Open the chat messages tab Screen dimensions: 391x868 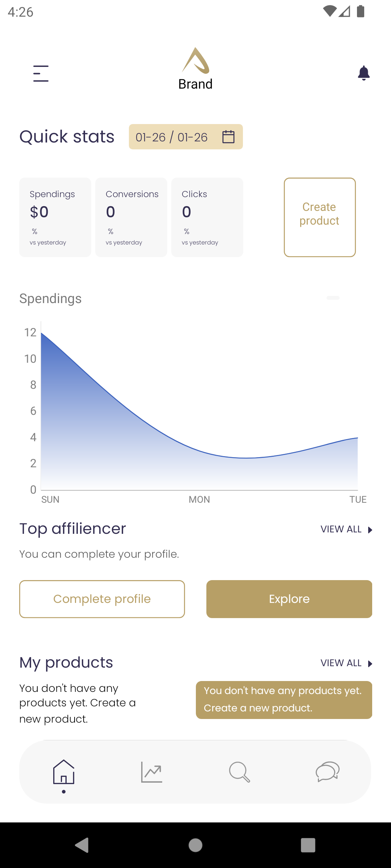tap(328, 772)
